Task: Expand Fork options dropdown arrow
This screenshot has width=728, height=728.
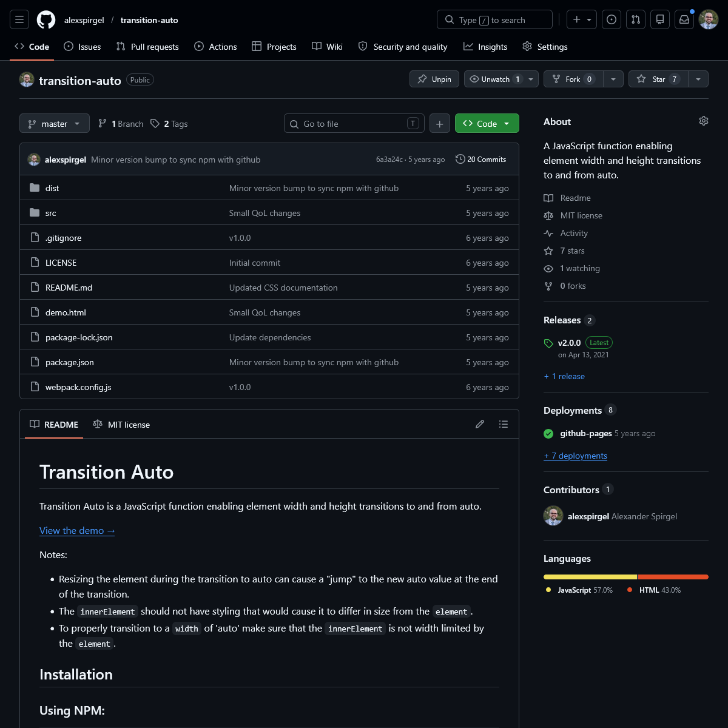Action: click(613, 79)
